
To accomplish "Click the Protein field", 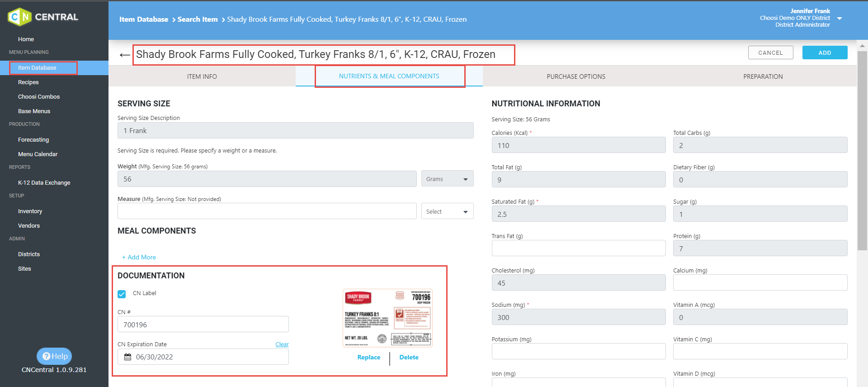I will pos(760,248).
